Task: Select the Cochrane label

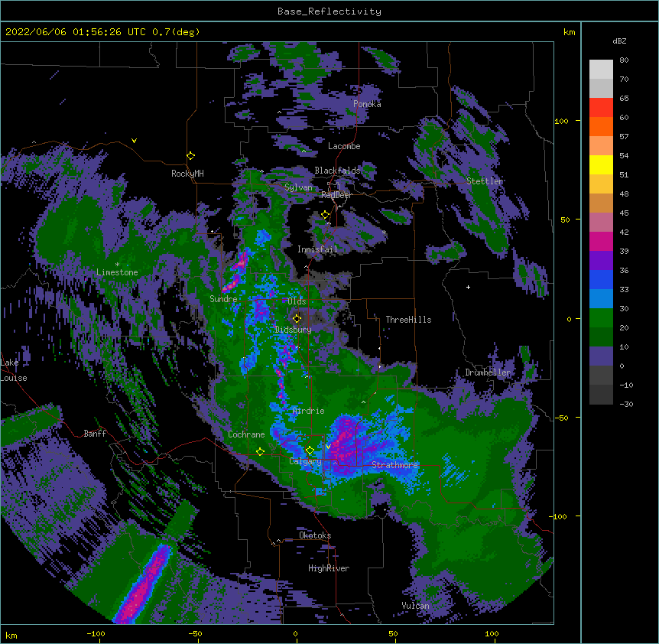Action: [246, 434]
